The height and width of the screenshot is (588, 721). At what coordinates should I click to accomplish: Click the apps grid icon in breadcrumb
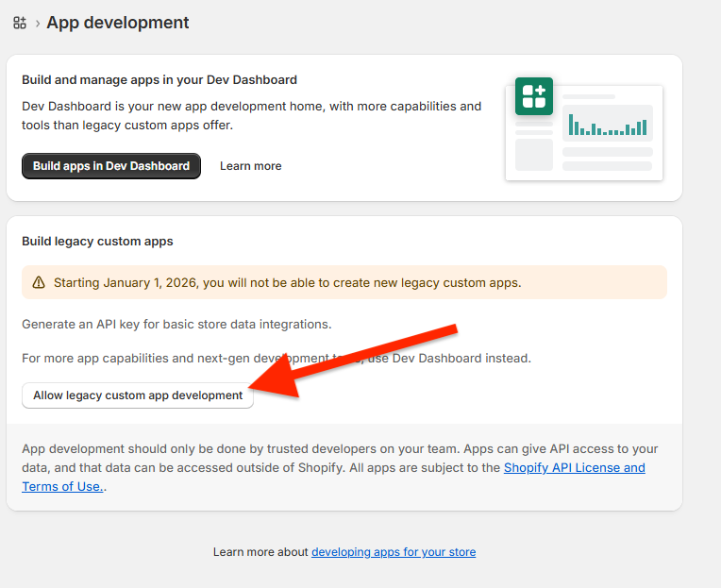[x=20, y=23]
